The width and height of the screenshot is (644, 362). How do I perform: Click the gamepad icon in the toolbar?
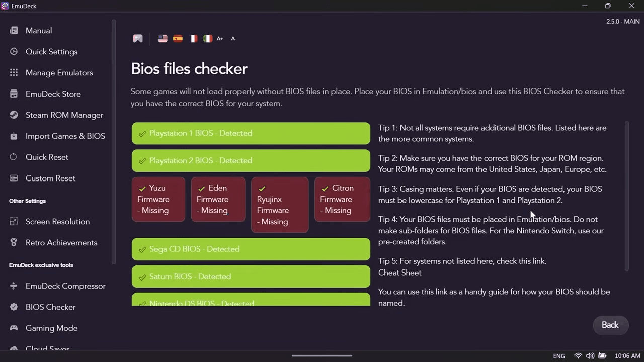coord(137,38)
